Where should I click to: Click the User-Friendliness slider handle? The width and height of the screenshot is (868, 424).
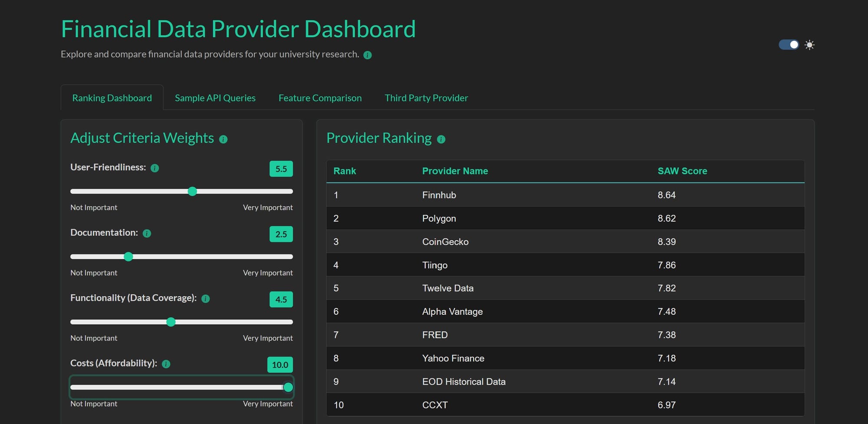pos(192,191)
